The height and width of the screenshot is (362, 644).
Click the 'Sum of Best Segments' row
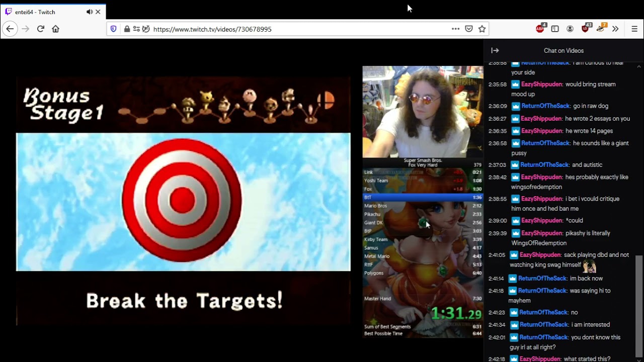tap(423, 327)
